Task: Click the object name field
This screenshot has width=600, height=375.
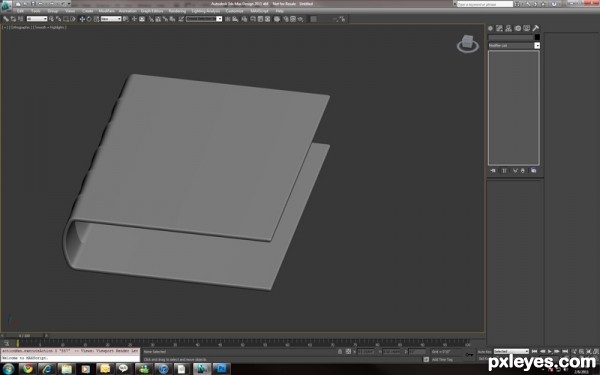Action: [511, 37]
